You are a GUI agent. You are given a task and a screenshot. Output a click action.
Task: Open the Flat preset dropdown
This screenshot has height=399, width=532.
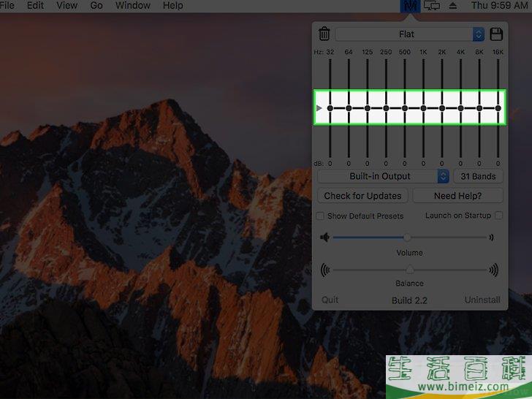[409, 34]
